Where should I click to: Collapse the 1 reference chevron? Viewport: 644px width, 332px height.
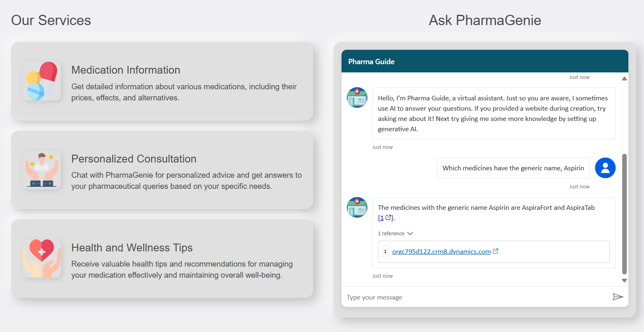(x=410, y=234)
